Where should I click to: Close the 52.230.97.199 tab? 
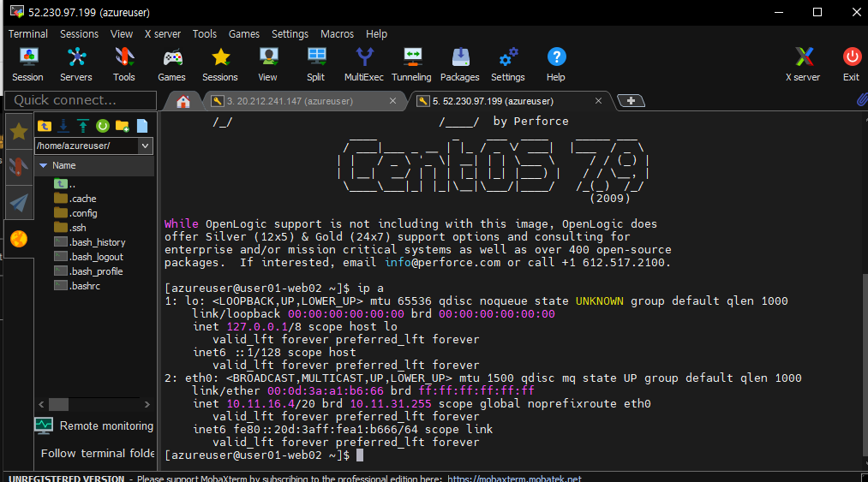click(x=598, y=101)
